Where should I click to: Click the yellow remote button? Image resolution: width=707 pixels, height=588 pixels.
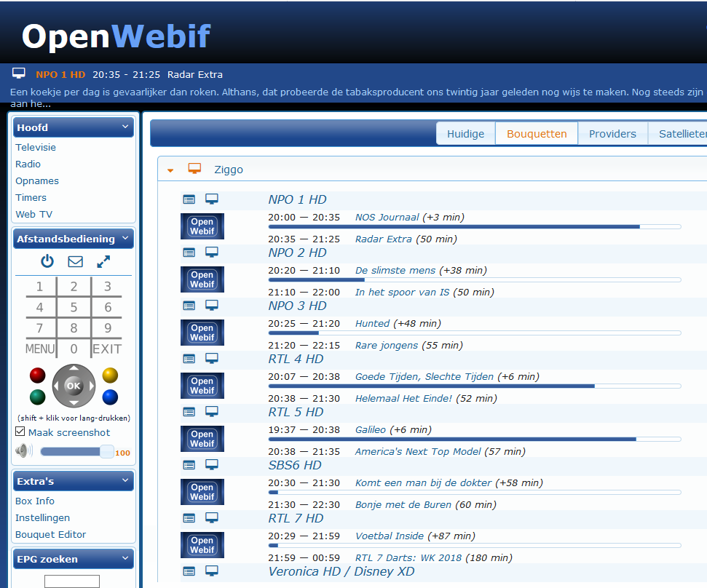point(110,375)
